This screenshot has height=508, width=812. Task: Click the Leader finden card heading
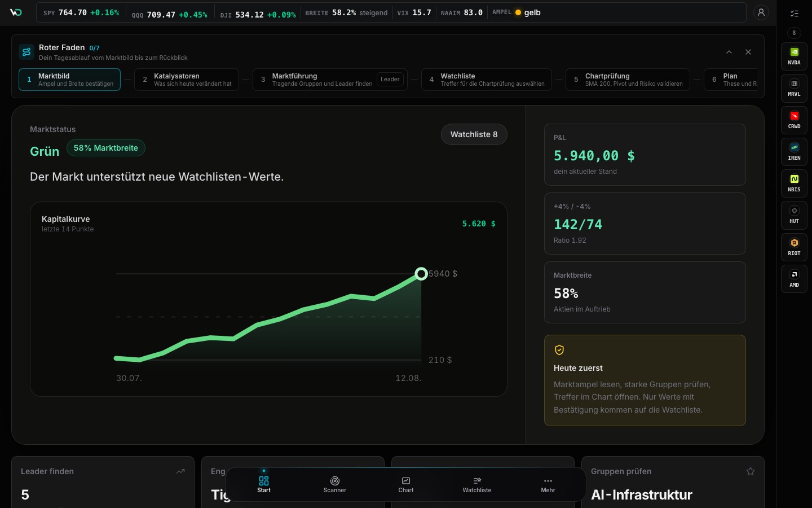(47, 471)
